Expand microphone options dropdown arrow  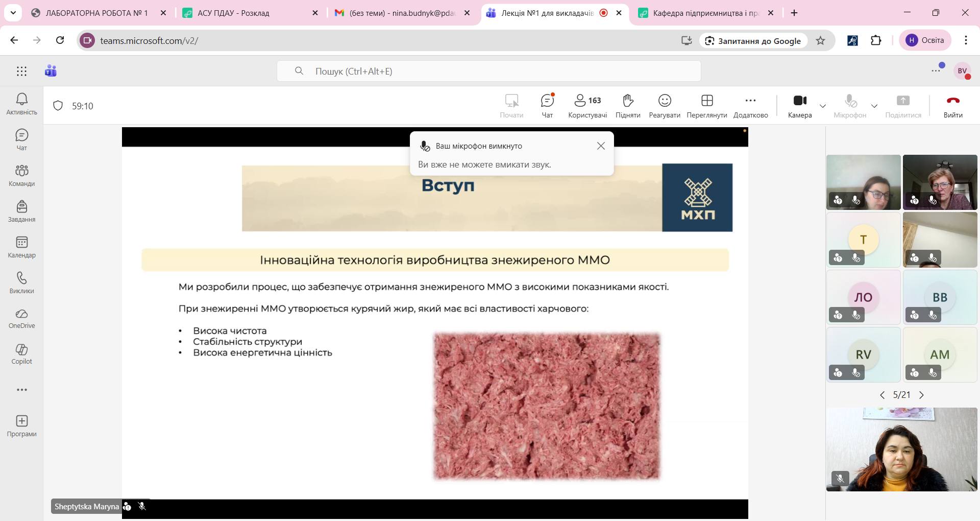[874, 106]
